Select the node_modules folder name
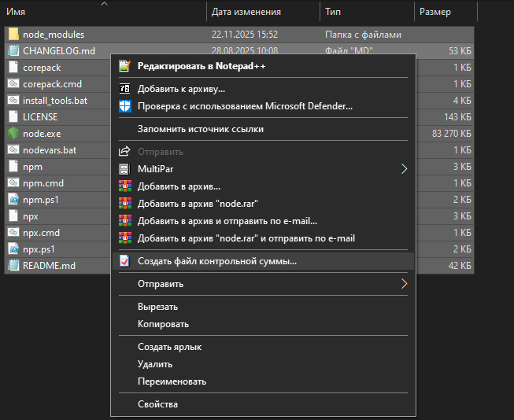The image size is (514, 420). [54, 35]
